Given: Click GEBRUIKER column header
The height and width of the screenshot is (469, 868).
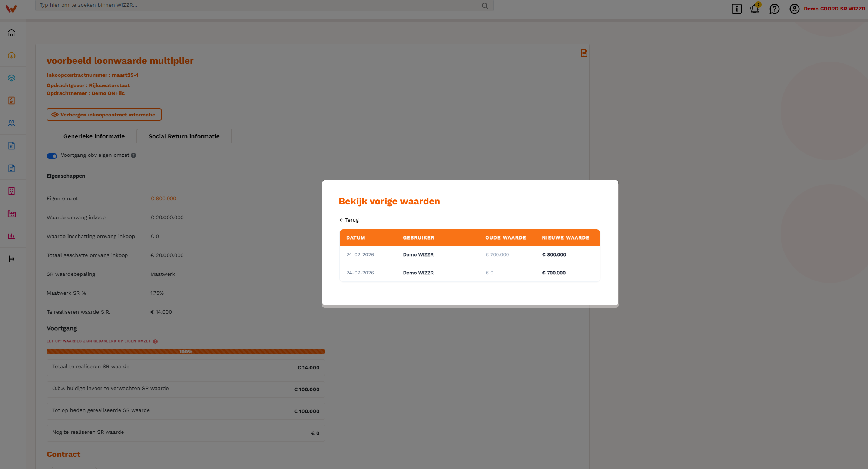Looking at the screenshot, I should 418,238.
